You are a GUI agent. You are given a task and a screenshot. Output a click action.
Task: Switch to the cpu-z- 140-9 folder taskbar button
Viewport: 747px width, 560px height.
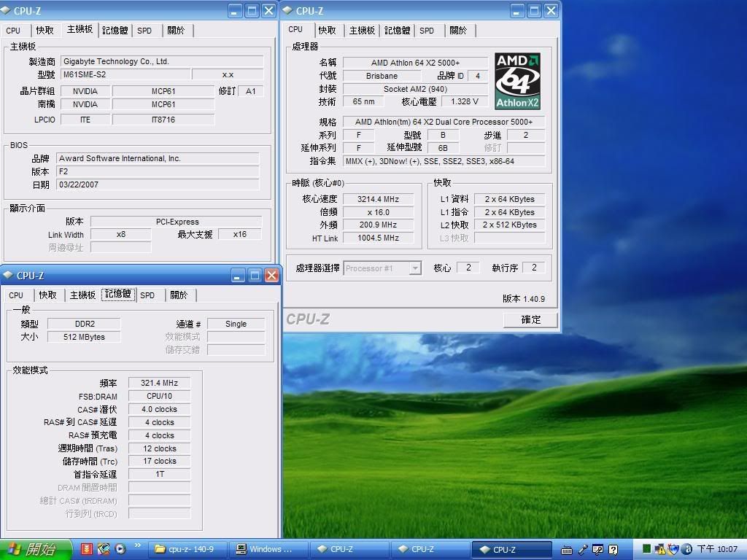tap(187, 550)
